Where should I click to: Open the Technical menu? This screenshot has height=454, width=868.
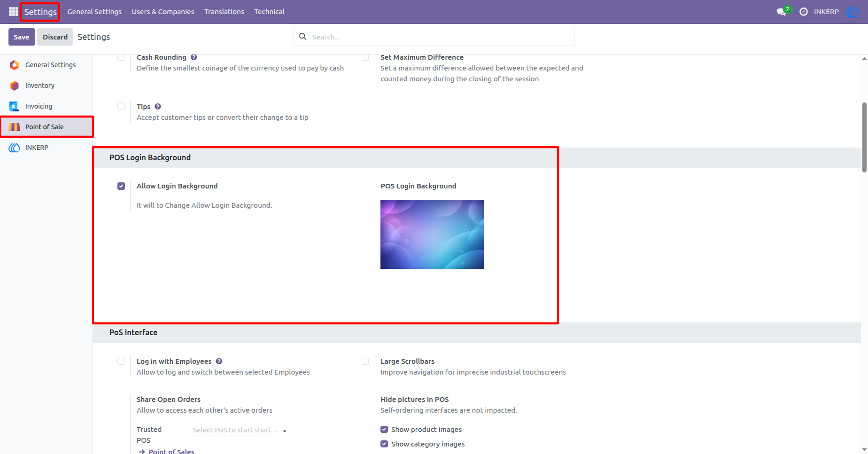point(269,12)
